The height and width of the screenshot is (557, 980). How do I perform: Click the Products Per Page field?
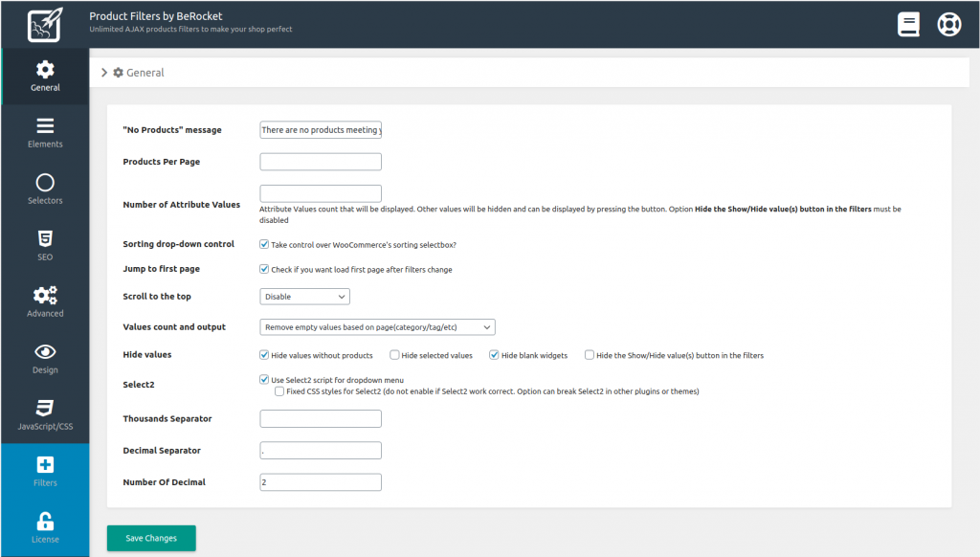pos(321,162)
